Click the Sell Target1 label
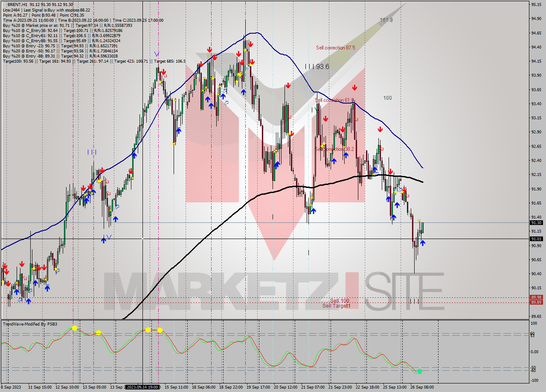Image resolution: width=546 pixels, height=392 pixels. pyautogui.click(x=337, y=306)
